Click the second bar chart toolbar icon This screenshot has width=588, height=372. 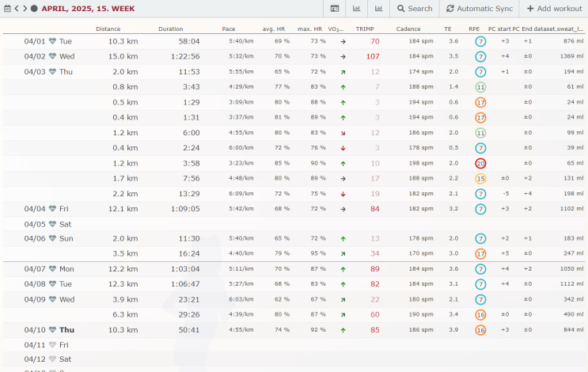[x=379, y=9]
